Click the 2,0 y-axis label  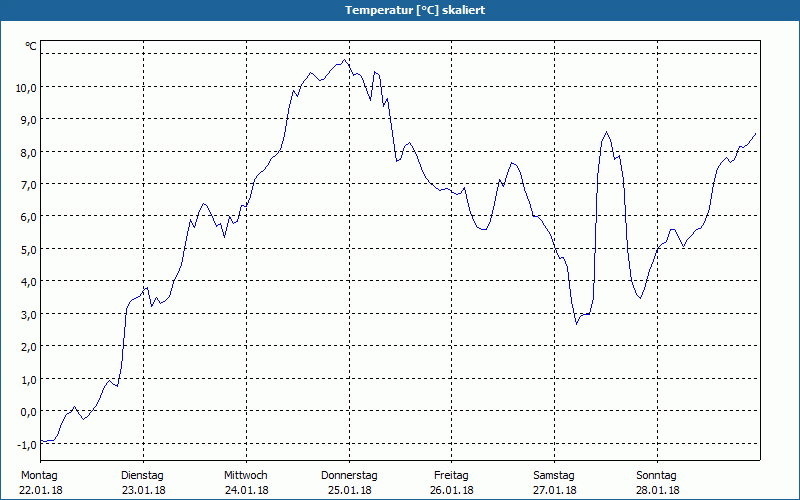(x=29, y=347)
